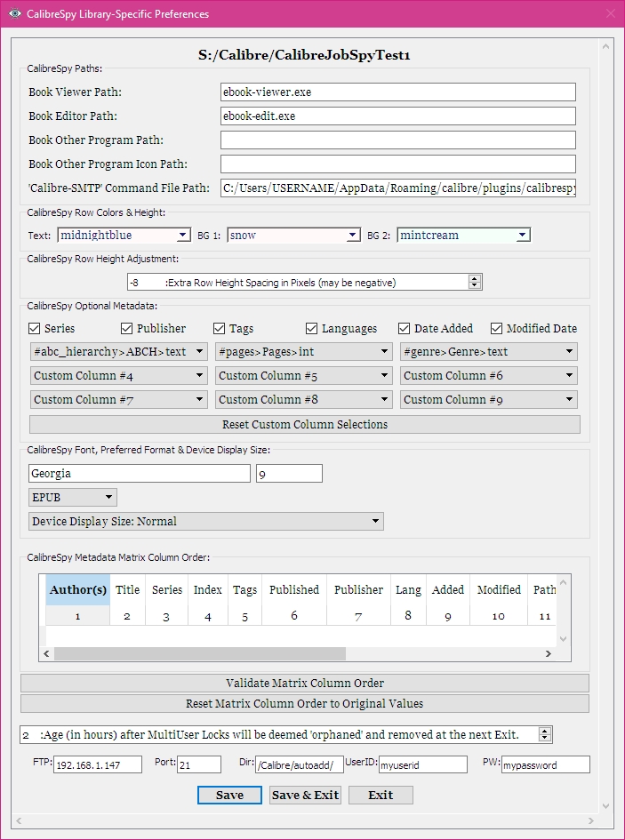The width and height of the screenshot is (625, 840).
Task: Open the BG 1 snow color dropdown
Action: click(293, 236)
